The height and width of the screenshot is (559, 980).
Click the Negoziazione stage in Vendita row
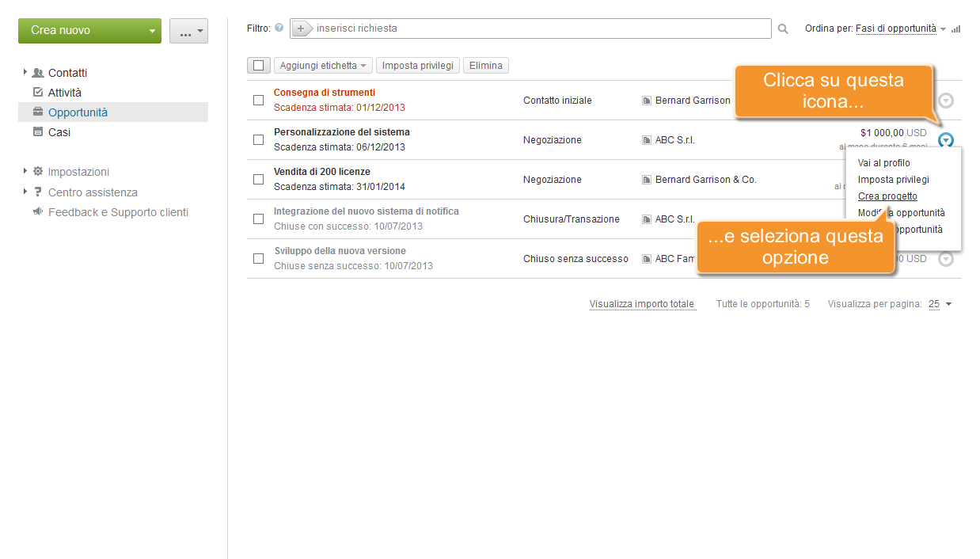click(553, 180)
